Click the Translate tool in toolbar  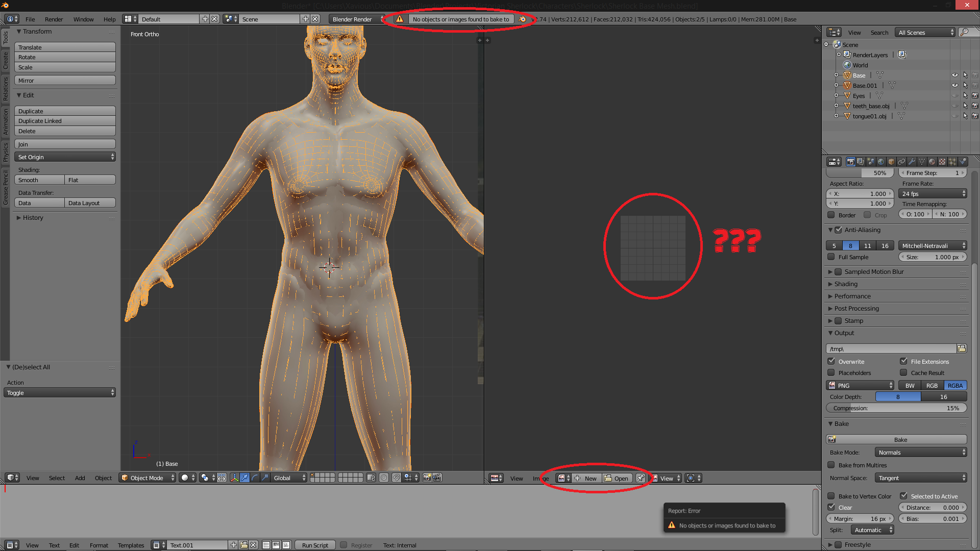coord(65,46)
